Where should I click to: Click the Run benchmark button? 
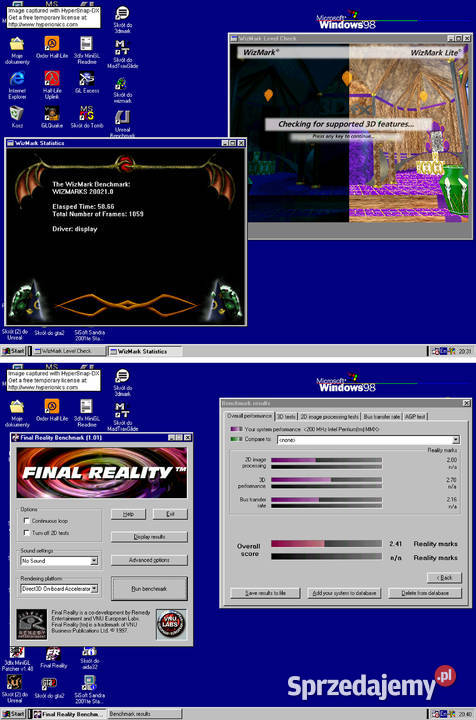(x=149, y=589)
